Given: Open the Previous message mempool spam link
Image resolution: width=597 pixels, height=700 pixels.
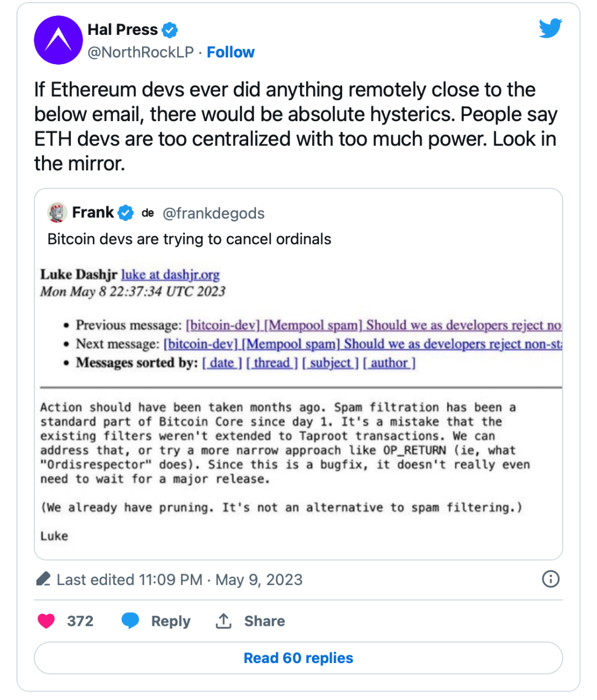Looking at the screenshot, I should click(374, 325).
